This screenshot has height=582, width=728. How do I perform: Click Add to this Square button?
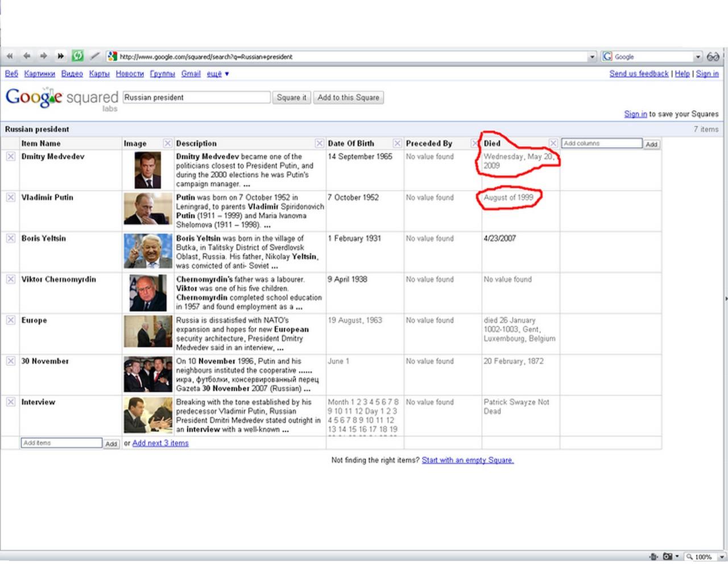pos(349,97)
